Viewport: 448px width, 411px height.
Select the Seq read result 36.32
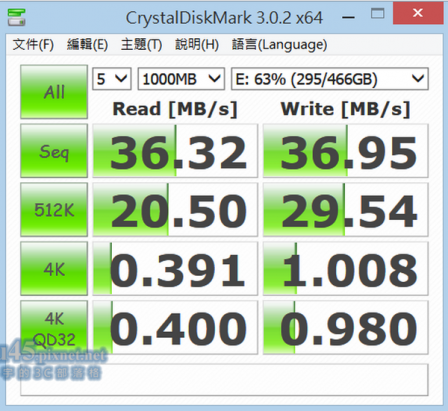(175, 151)
